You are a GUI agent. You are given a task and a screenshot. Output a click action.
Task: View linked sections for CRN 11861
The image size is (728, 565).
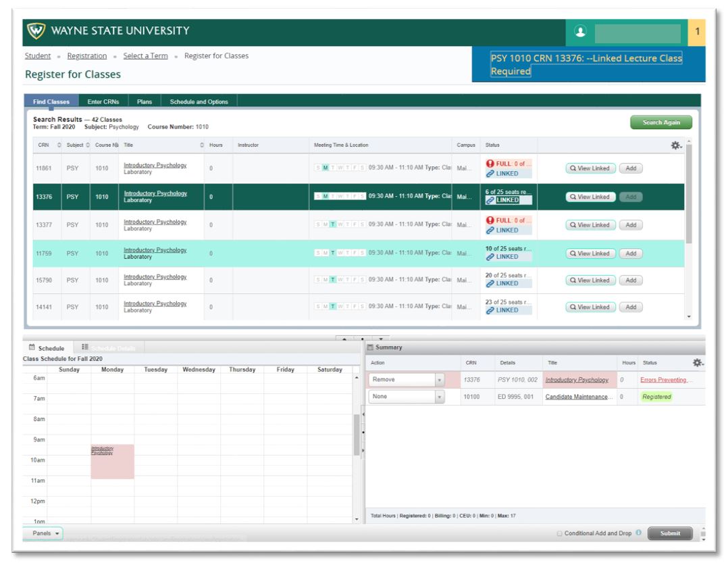coord(590,168)
